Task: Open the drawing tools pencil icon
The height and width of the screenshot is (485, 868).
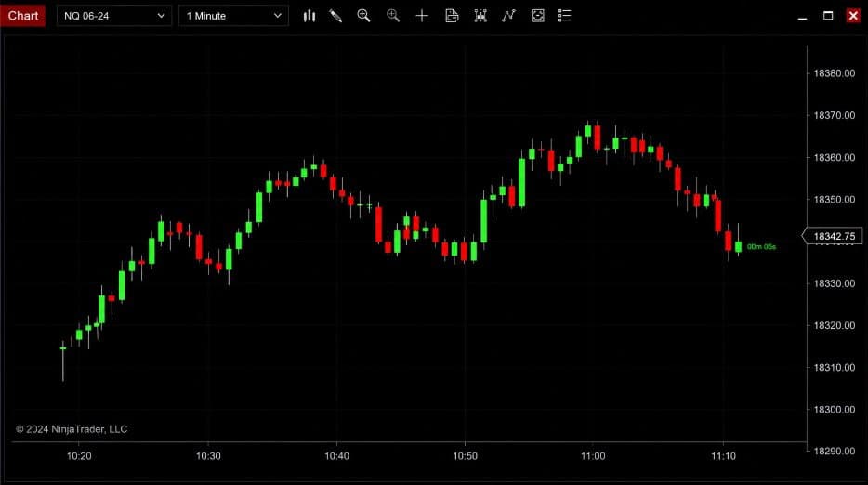Action: pos(335,16)
